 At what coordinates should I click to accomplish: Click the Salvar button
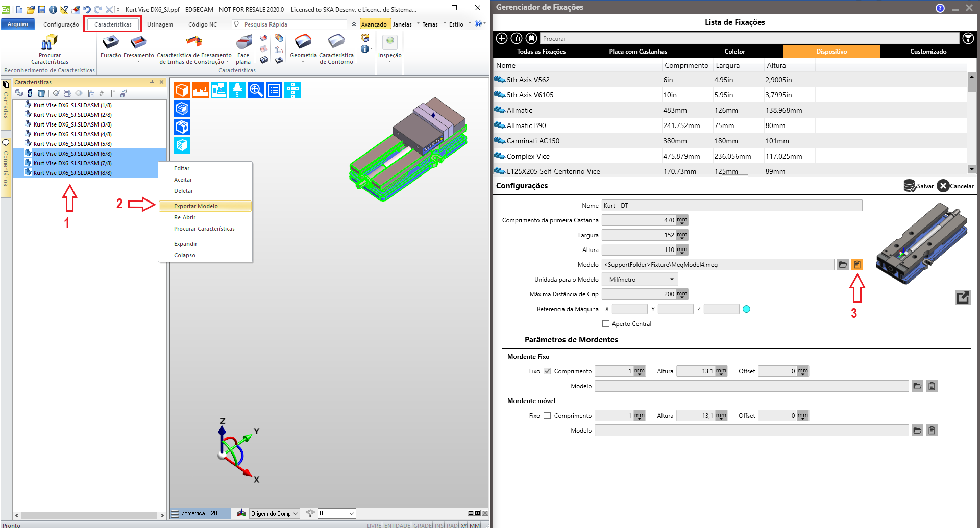(918, 186)
